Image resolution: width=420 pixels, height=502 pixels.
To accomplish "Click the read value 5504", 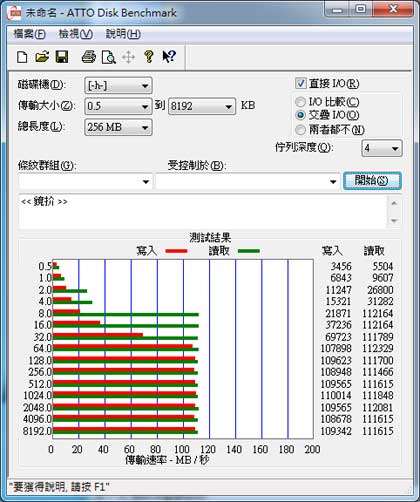I will point(383,266).
